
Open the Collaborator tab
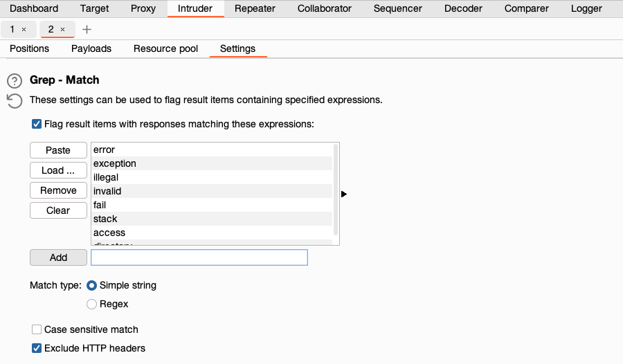point(324,8)
